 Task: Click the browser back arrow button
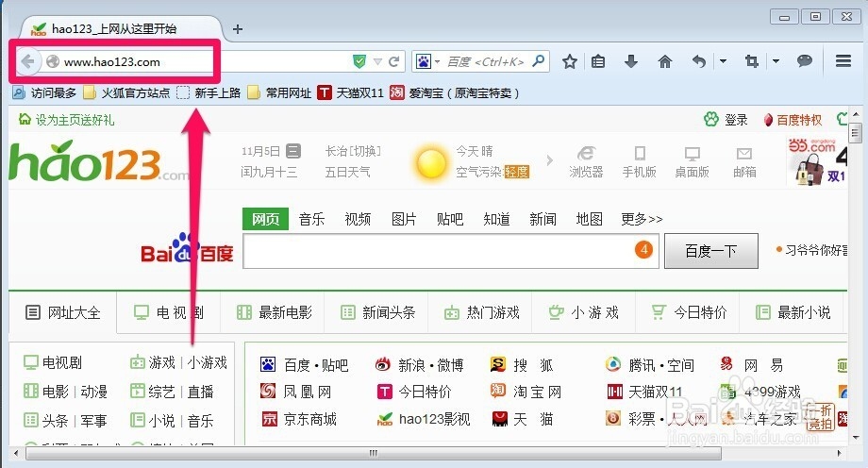pyautogui.click(x=27, y=61)
